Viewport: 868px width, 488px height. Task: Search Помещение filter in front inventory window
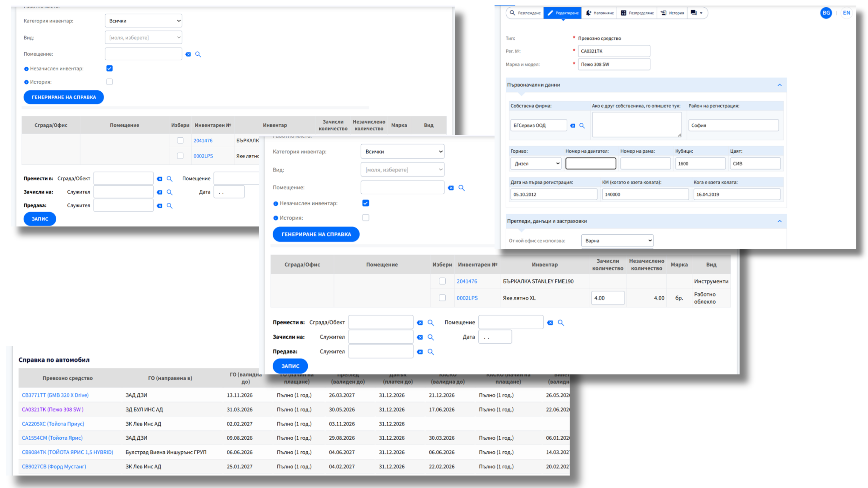(462, 188)
